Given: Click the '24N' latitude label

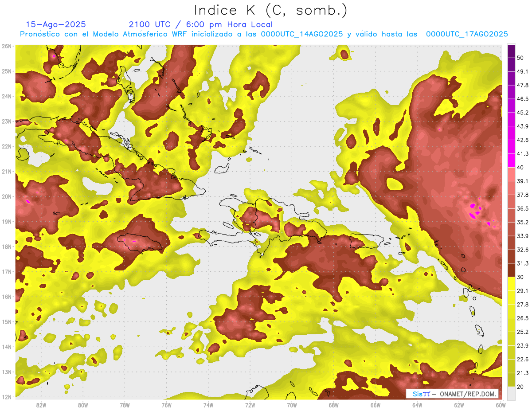Looking at the screenshot, I should [7, 96].
